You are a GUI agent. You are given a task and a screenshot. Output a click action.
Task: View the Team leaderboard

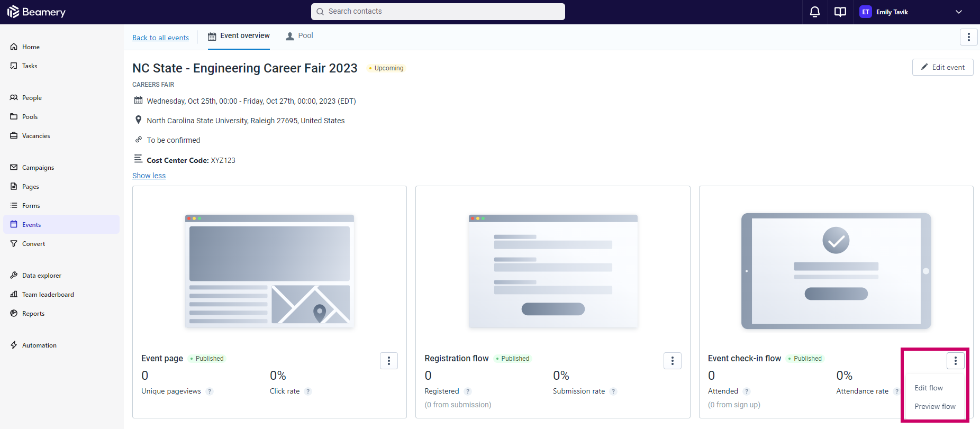[x=61, y=294]
